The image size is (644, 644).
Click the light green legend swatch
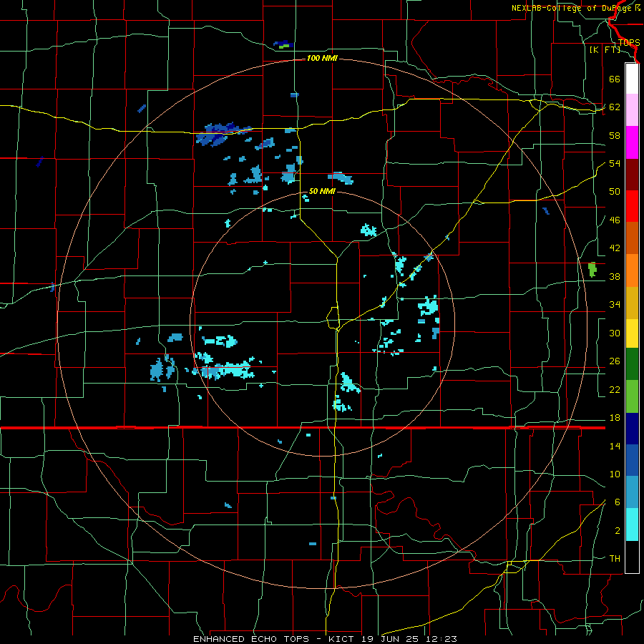[x=632, y=396]
